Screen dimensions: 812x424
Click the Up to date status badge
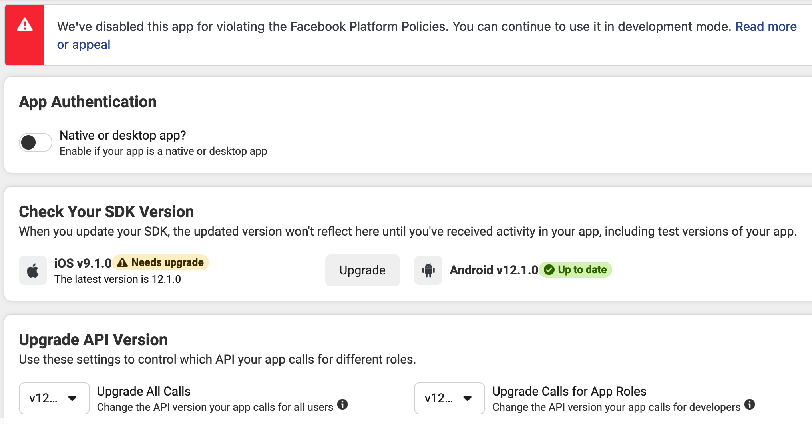pos(575,270)
